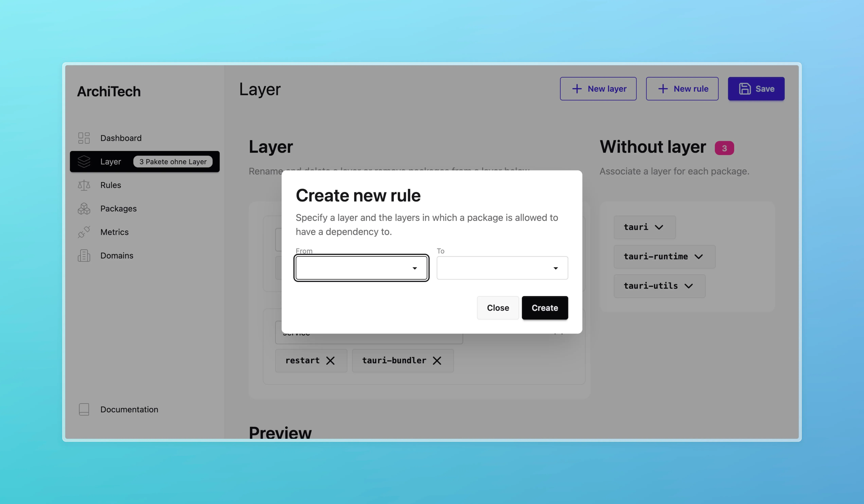
Task: Click the New rule button
Action: 682,89
